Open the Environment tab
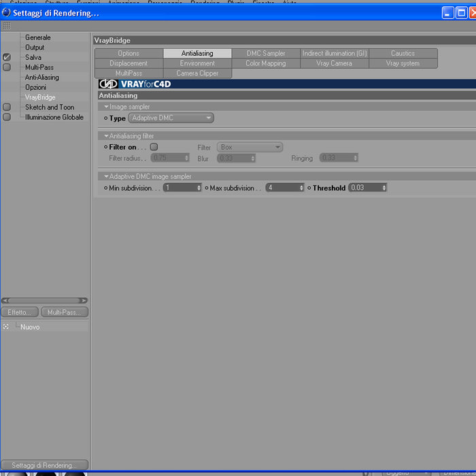 197,63
